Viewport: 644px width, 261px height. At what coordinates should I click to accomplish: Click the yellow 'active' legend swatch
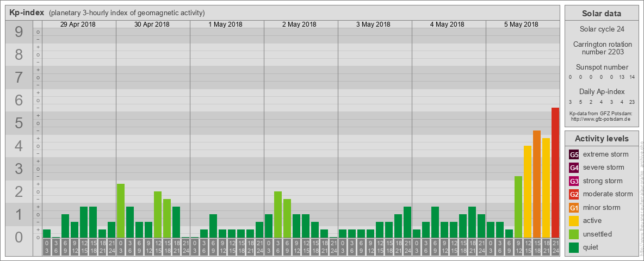tap(574, 221)
